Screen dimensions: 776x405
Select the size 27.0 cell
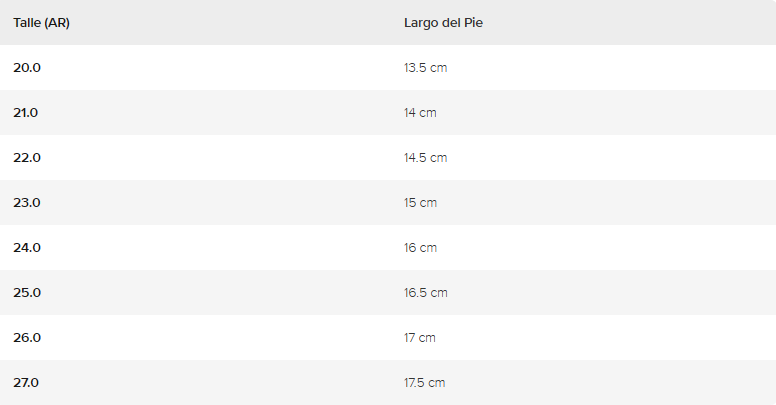click(27, 382)
